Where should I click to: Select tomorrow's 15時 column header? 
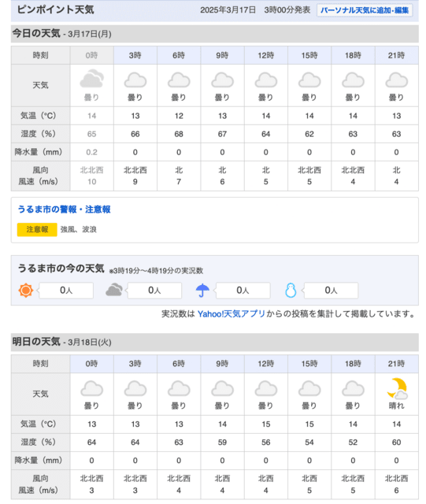point(309,364)
